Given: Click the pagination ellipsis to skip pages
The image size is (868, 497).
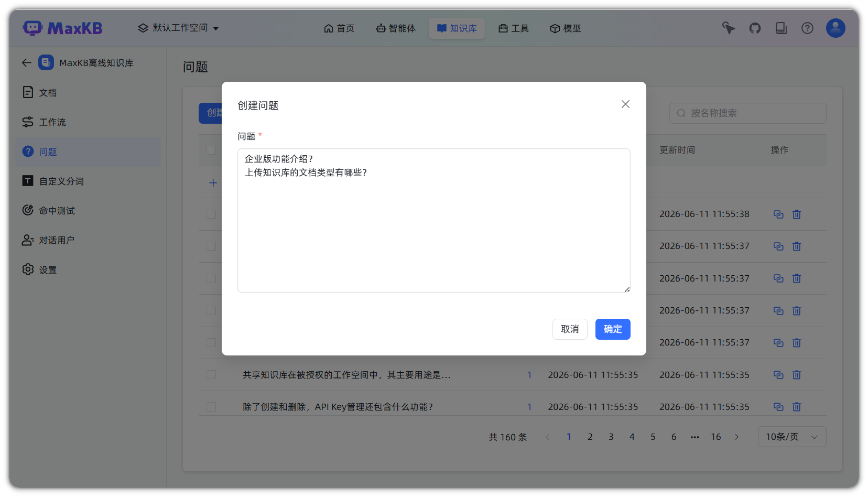Looking at the screenshot, I should click(695, 437).
